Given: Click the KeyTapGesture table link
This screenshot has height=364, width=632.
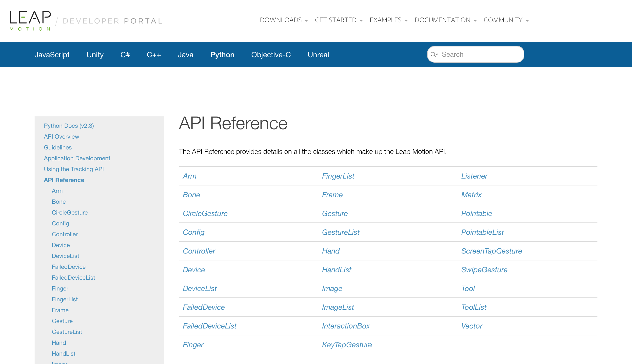Looking at the screenshot, I should pyautogui.click(x=347, y=345).
